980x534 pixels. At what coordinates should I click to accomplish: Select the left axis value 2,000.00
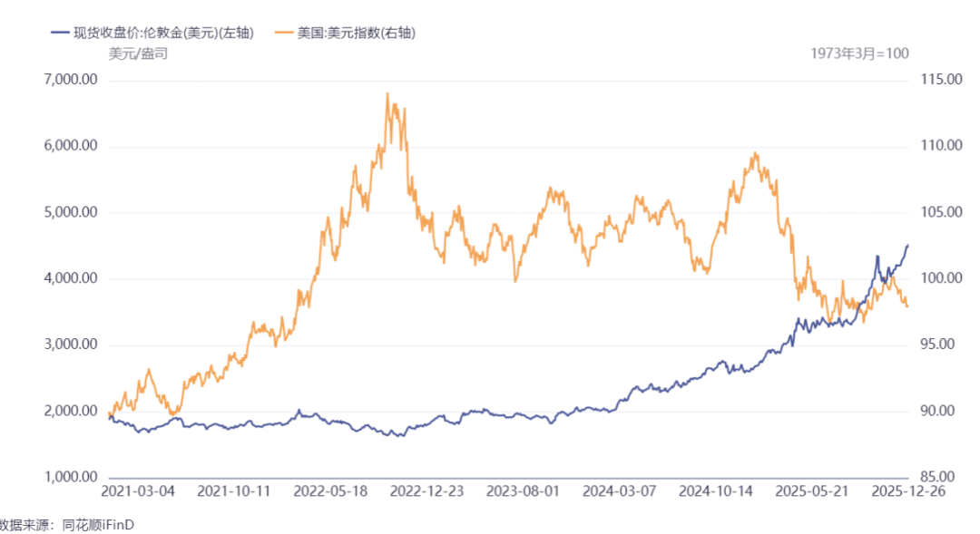click(71, 411)
